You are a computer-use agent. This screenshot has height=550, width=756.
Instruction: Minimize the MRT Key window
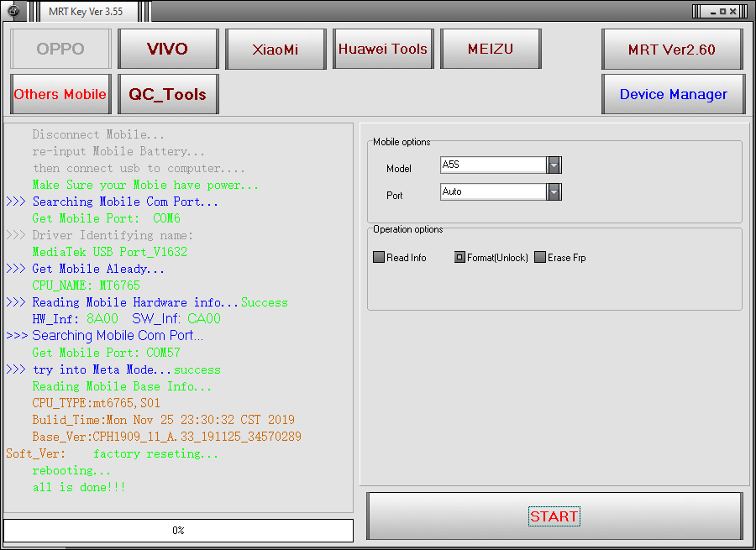click(712, 12)
